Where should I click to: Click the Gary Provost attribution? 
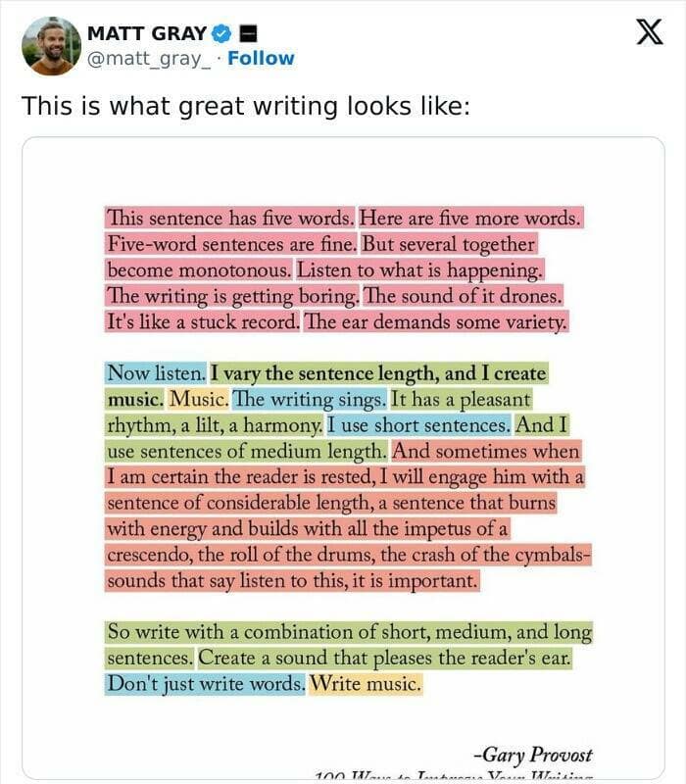click(x=532, y=756)
